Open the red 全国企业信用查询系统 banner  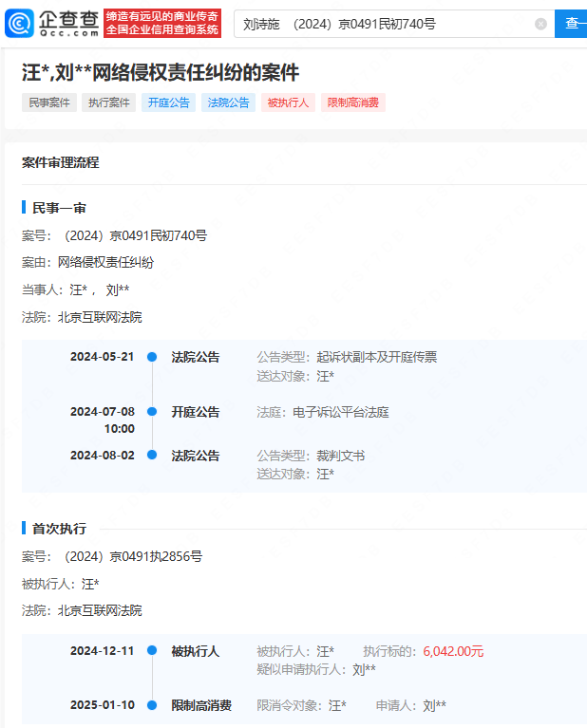(162, 23)
